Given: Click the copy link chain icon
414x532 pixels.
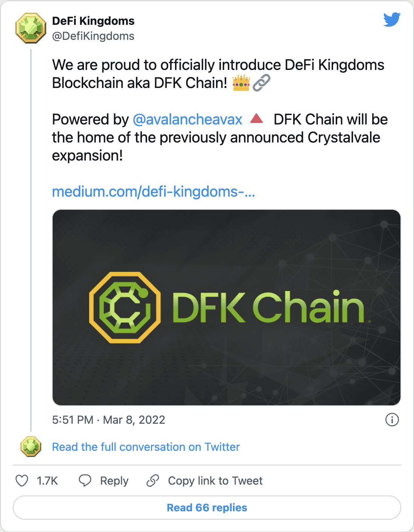Looking at the screenshot, I should (x=153, y=480).
